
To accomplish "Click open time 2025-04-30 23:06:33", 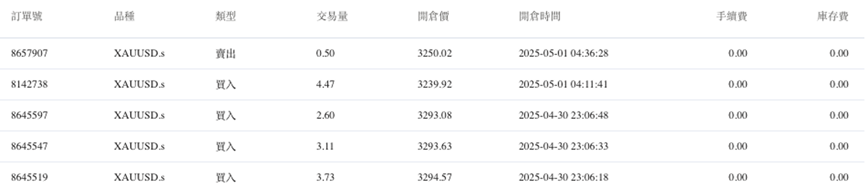I will [x=563, y=146].
